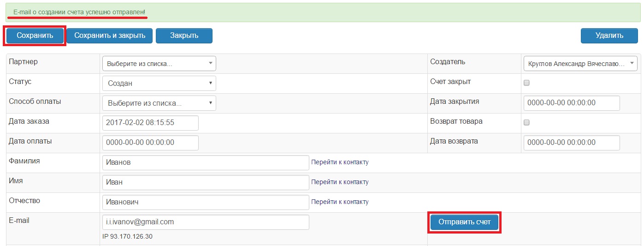Click the Сохранить button

click(35, 36)
